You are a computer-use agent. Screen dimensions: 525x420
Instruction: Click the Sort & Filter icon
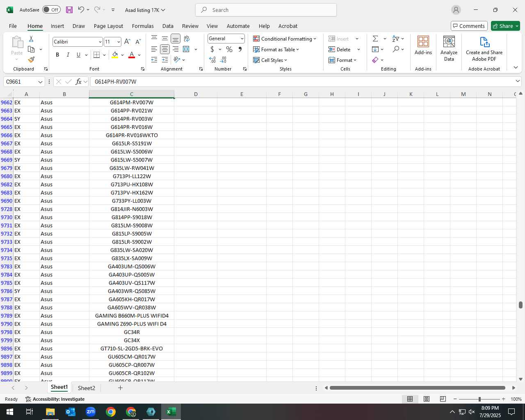pos(396,39)
